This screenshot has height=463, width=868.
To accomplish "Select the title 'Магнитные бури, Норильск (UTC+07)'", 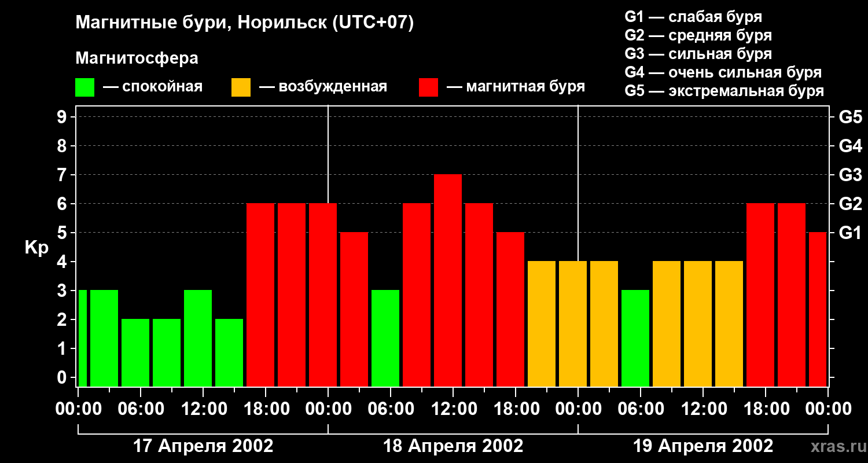I will click(x=245, y=24).
